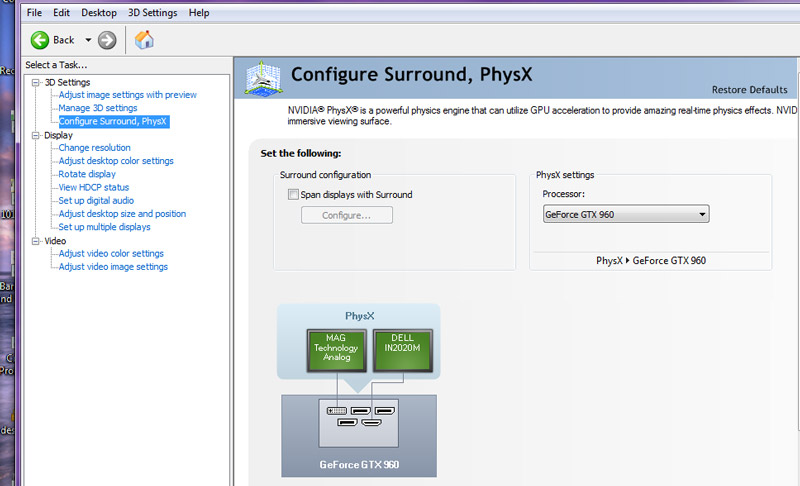Image resolution: width=800 pixels, height=486 pixels.
Task: Click the Configure Surround PhysX header icon
Action: click(x=263, y=79)
